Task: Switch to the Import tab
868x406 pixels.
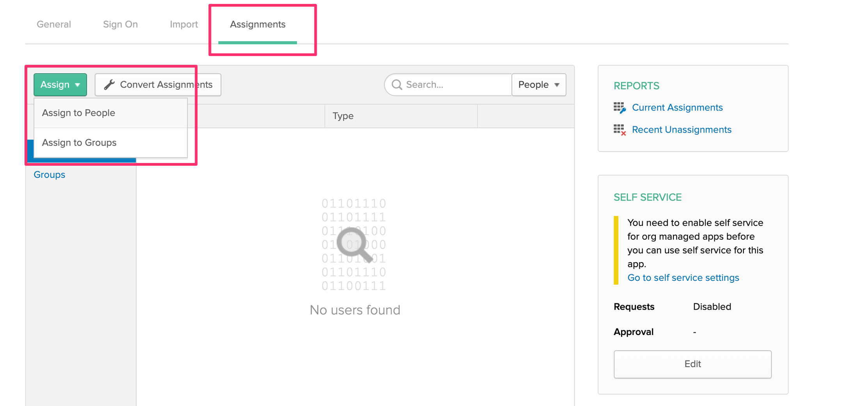Action: (x=184, y=24)
